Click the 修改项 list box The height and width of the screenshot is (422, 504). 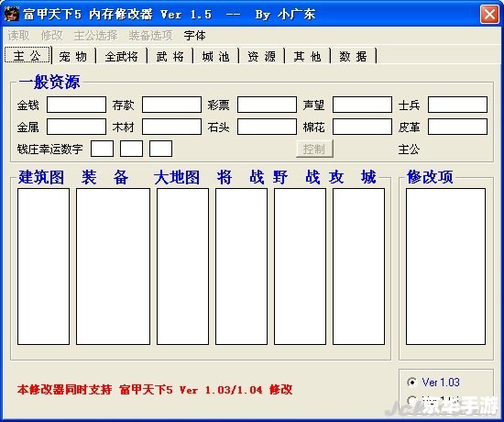click(x=445, y=267)
